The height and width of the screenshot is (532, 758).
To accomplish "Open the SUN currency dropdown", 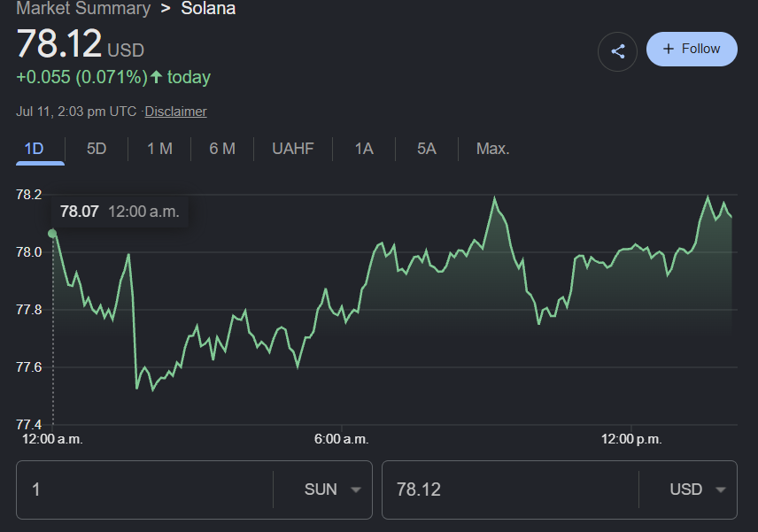I will (x=332, y=490).
